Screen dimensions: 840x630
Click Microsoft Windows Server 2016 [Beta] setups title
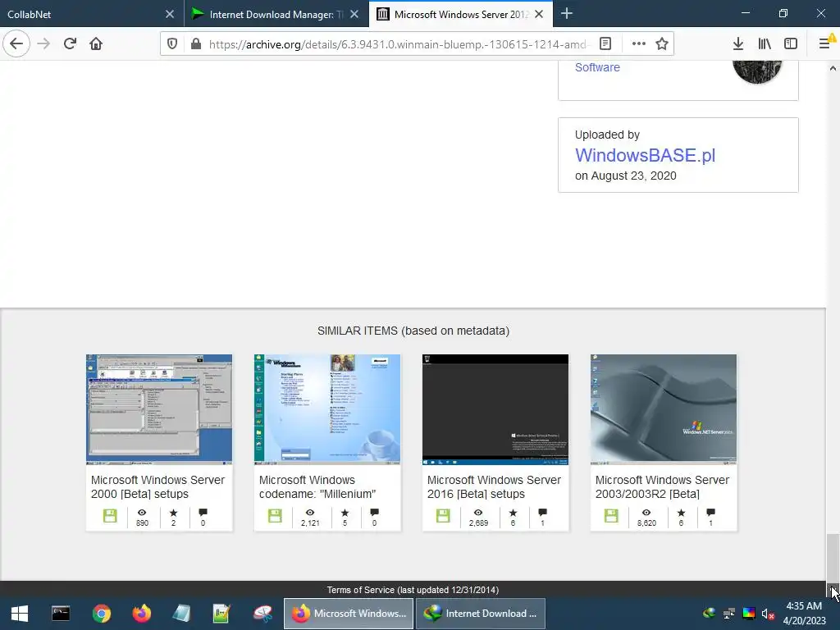pyautogui.click(x=494, y=487)
